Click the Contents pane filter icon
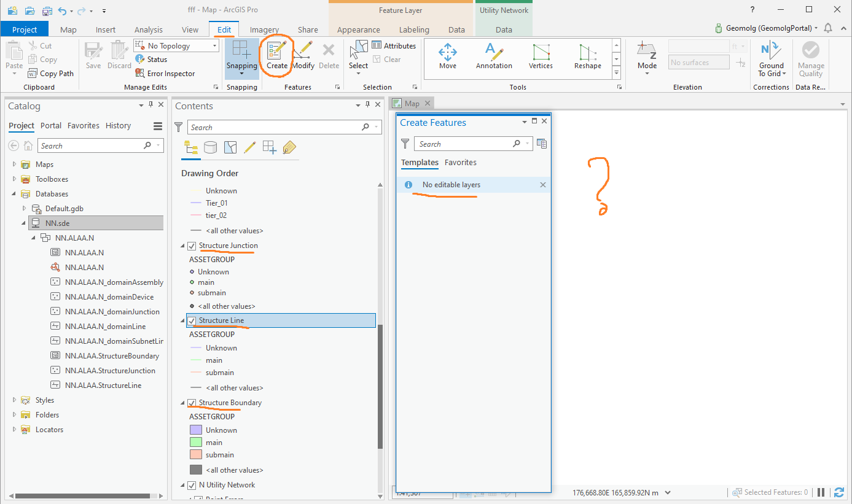The height and width of the screenshot is (504, 852). click(x=179, y=127)
